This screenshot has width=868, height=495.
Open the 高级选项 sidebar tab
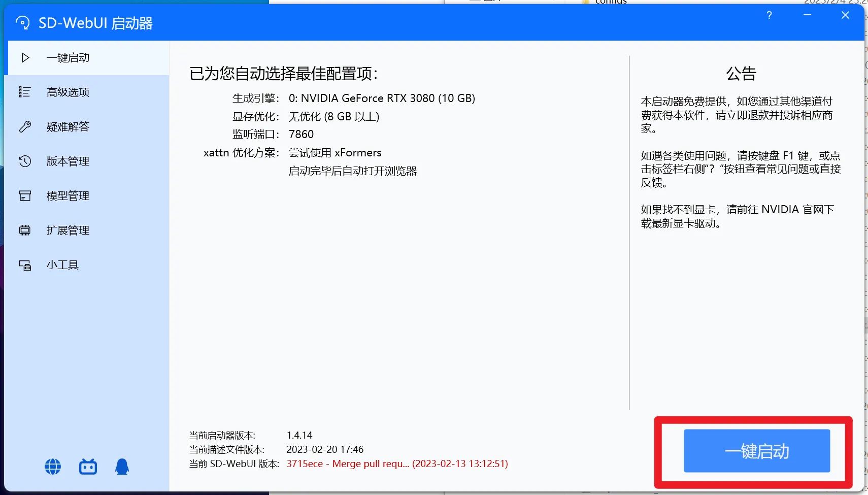[x=87, y=92]
